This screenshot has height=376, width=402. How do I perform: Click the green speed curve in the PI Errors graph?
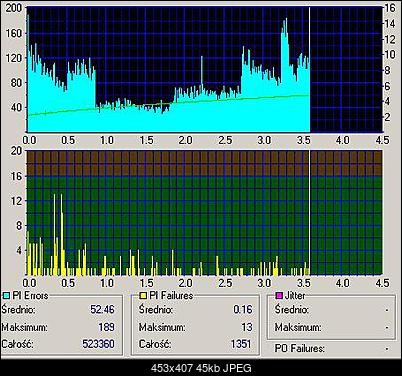coord(168,105)
